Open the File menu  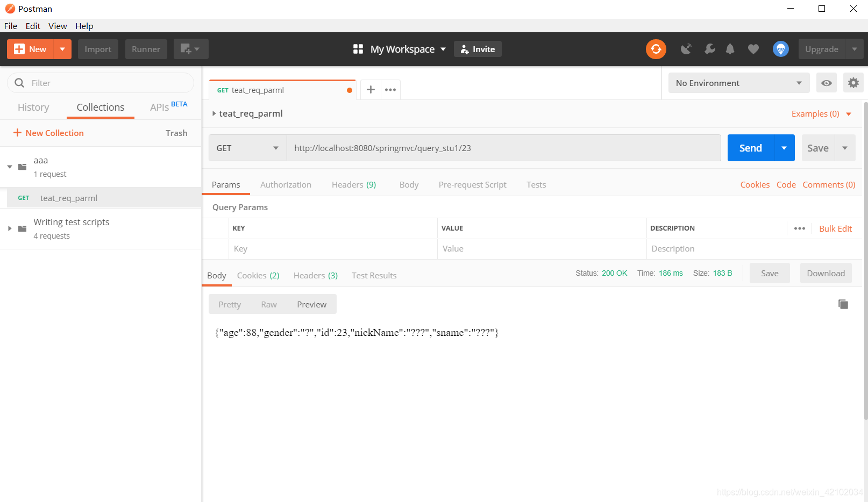[11, 26]
